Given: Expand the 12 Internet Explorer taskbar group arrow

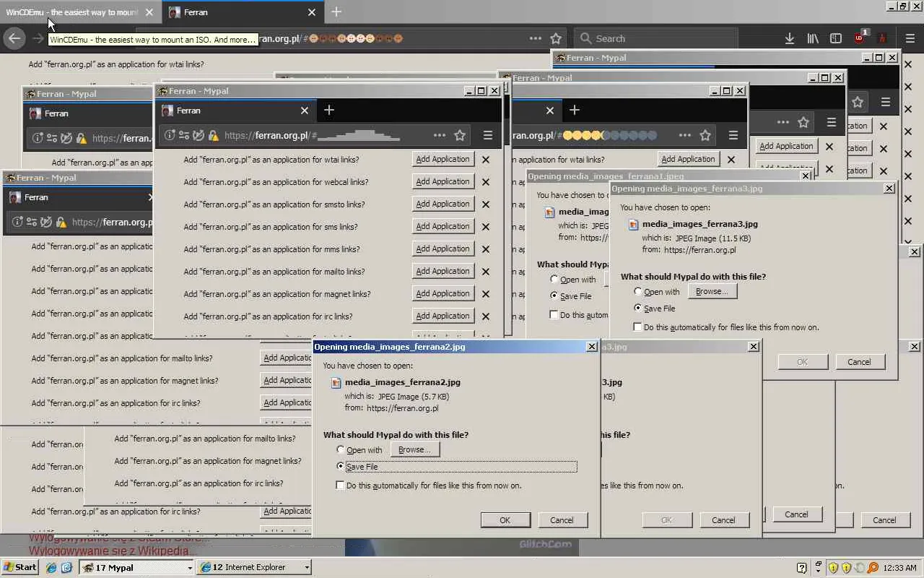Looking at the screenshot, I should (x=307, y=568).
